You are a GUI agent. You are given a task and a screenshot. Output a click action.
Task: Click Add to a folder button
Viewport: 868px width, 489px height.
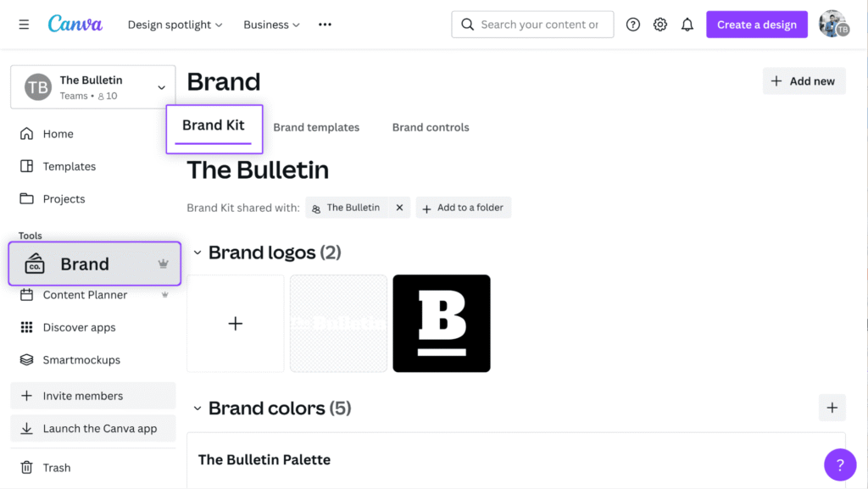[x=463, y=208]
